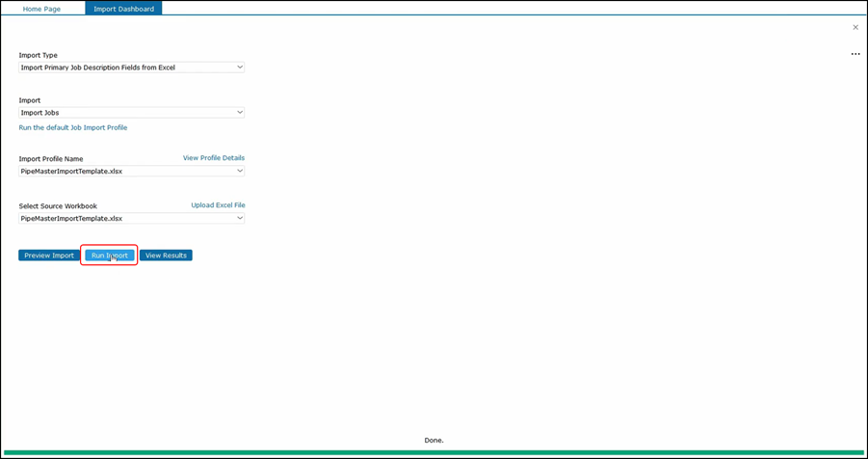Open View Results button
Image resolution: width=868 pixels, height=459 pixels.
166,256
